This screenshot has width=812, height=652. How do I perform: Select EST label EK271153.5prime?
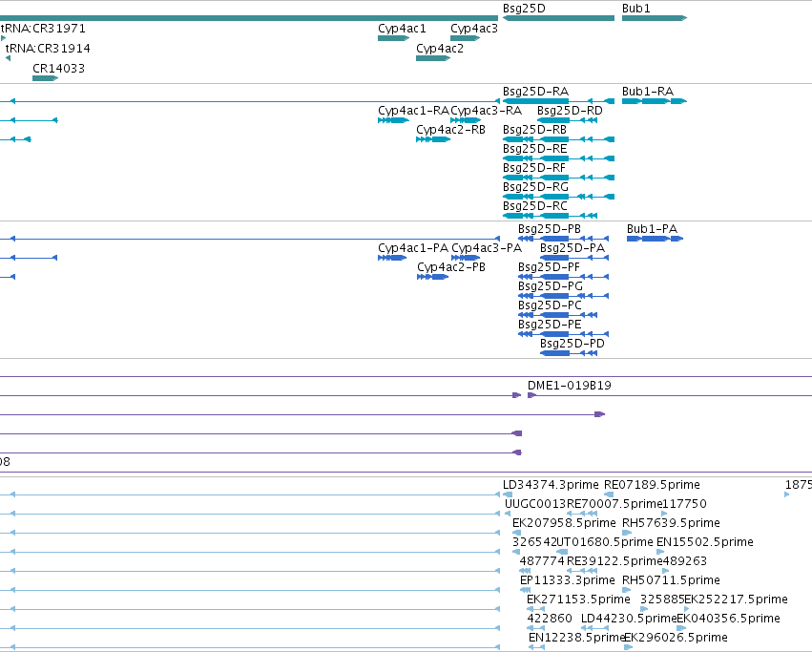(x=578, y=599)
